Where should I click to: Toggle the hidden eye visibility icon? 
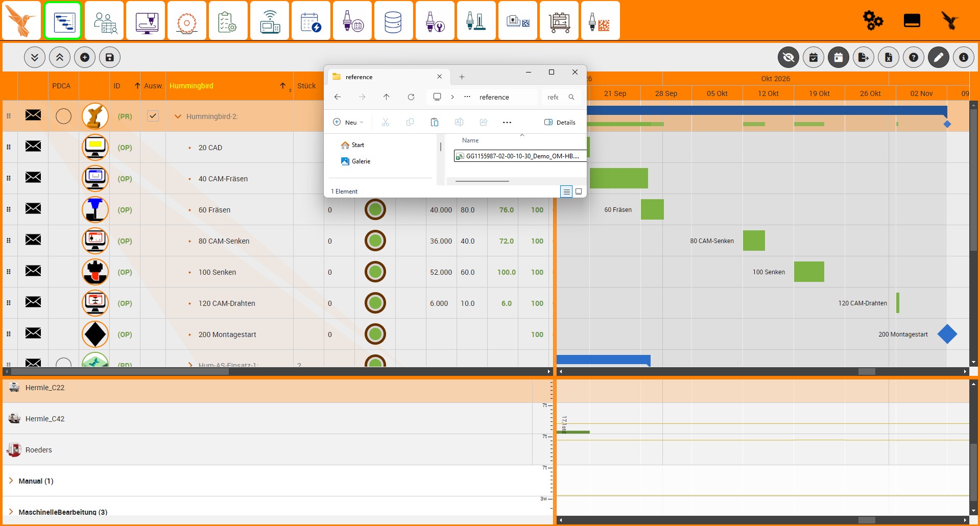788,57
